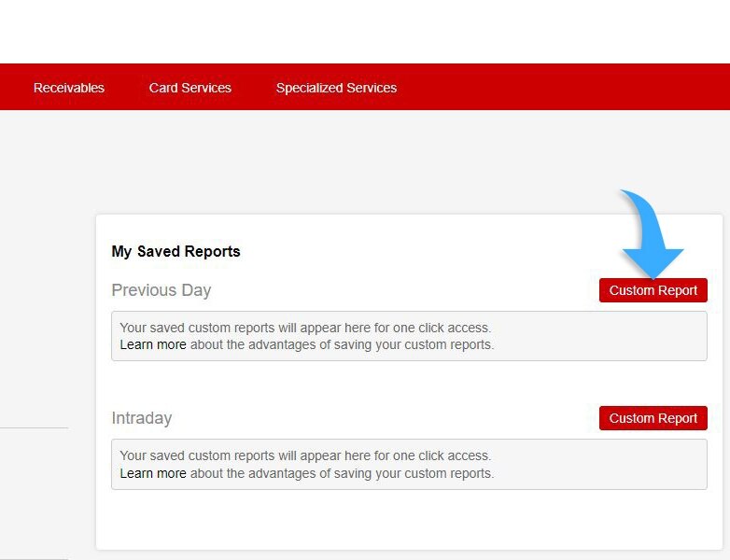This screenshot has width=730, height=560.
Task: Follow Learn more link under Intraday
Action: pyautogui.click(x=153, y=473)
